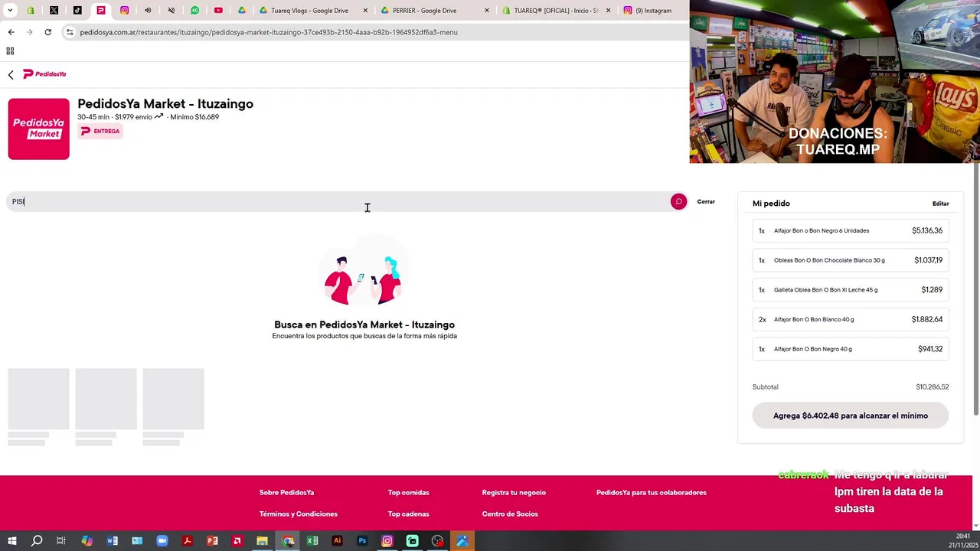Image resolution: width=980 pixels, height=551 pixels.
Task: Open Excel from the taskbar
Action: (312, 541)
